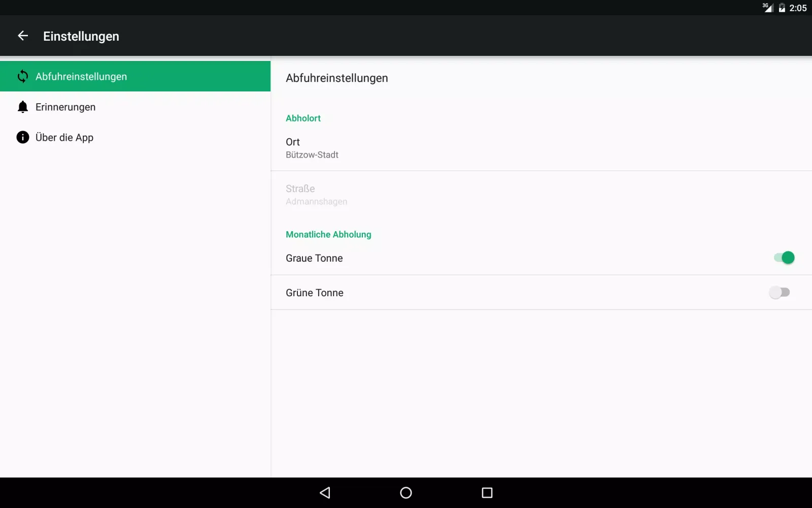Screen dimensions: 812x508
Task: Click the 2:05 clock in status bar
Action: point(798,8)
